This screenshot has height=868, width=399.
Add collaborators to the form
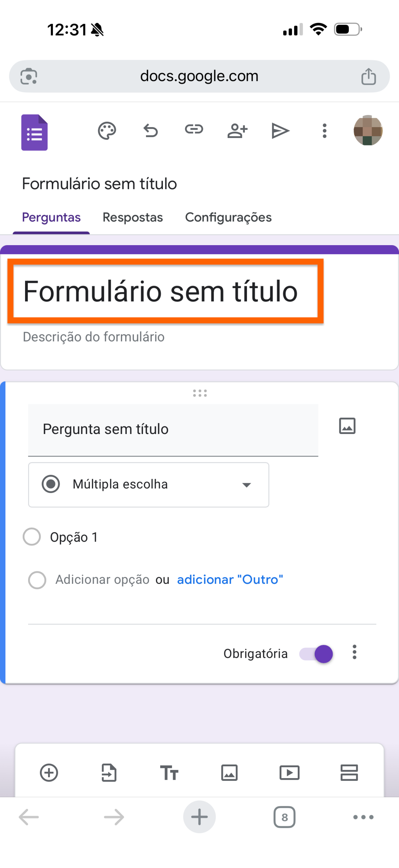tap(237, 130)
